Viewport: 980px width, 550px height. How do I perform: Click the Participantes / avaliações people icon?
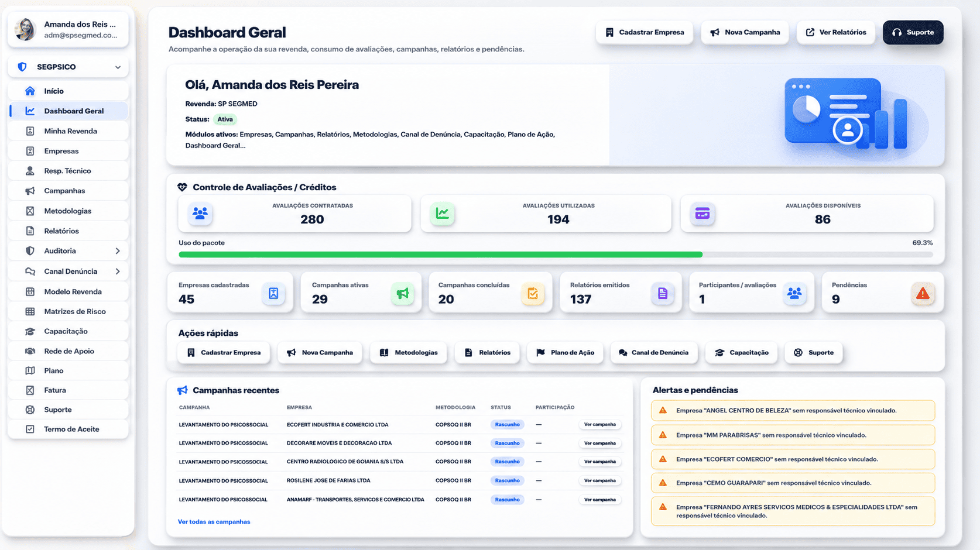(x=794, y=293)
